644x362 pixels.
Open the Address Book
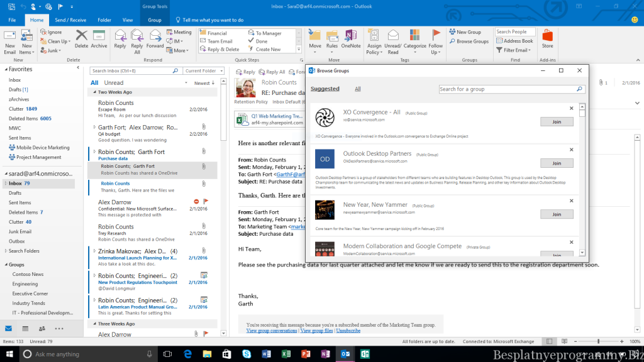click(514, 41)
